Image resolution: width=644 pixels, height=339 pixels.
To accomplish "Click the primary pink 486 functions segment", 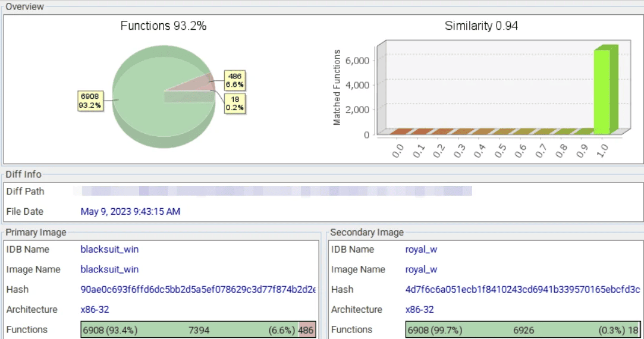I will [307, 330].
